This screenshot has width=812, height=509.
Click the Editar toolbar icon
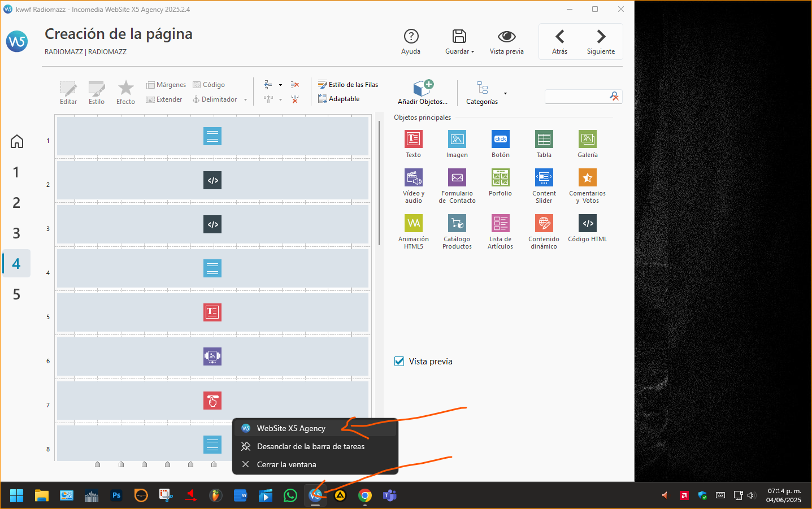point(68,88)
